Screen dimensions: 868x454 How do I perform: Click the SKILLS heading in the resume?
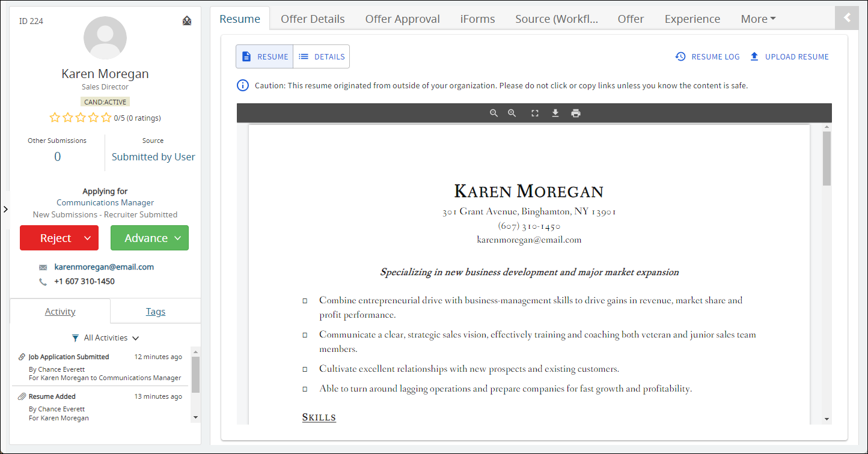(x=319, y=417)
